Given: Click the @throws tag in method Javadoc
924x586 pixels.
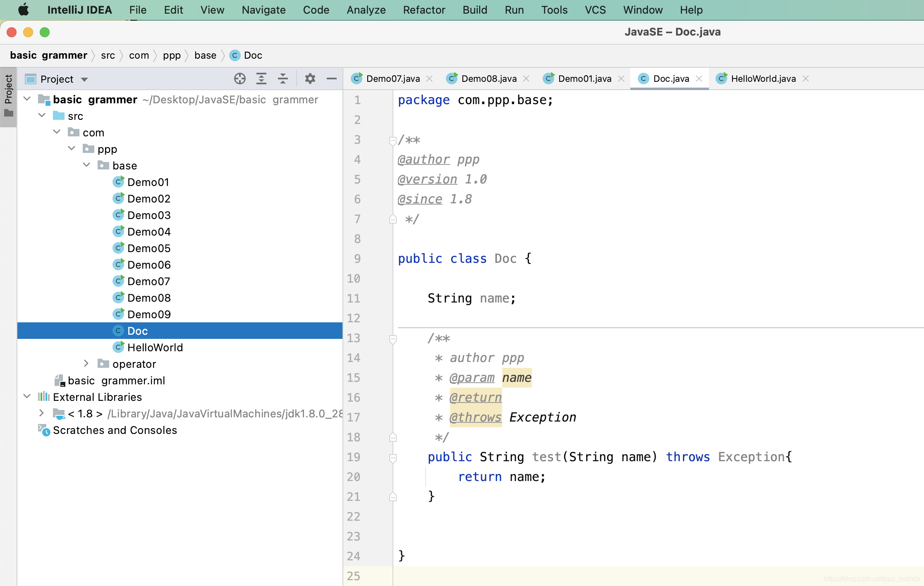Looking at the screenshot, I should (476, 417).
